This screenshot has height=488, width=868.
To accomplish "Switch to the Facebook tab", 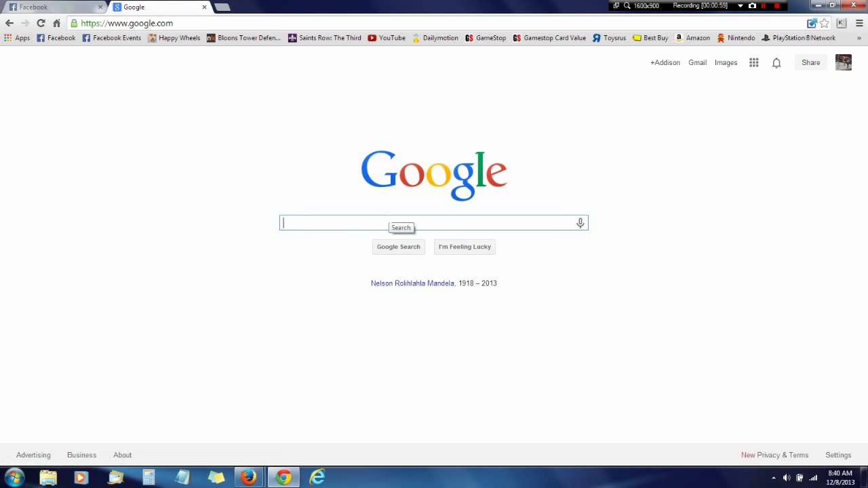I will (54, 7).
